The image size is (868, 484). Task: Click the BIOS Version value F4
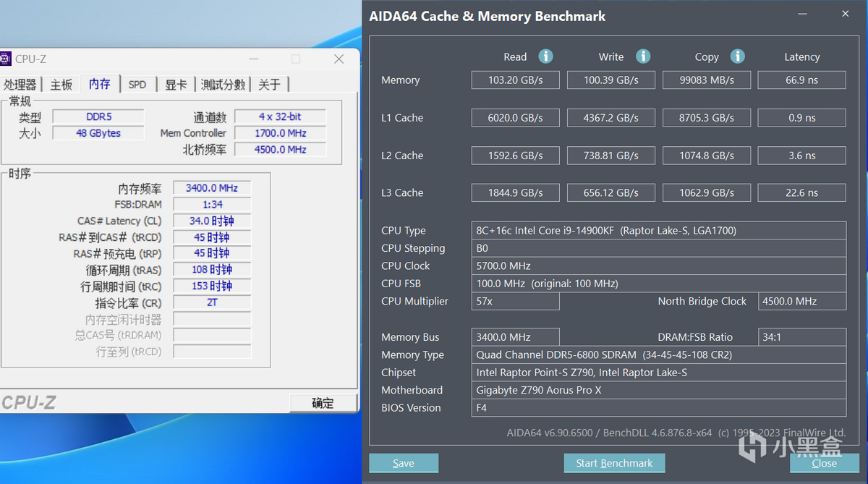(658, 408)
